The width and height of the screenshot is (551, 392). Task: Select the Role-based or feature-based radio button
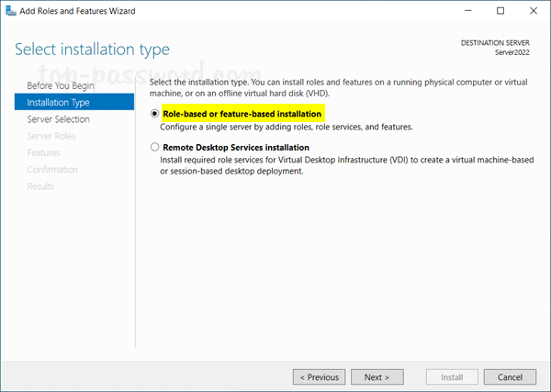tap(154, 114)
